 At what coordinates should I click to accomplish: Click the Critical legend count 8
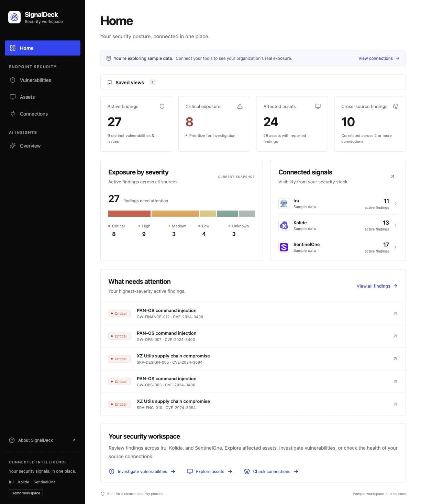(114, 234)
